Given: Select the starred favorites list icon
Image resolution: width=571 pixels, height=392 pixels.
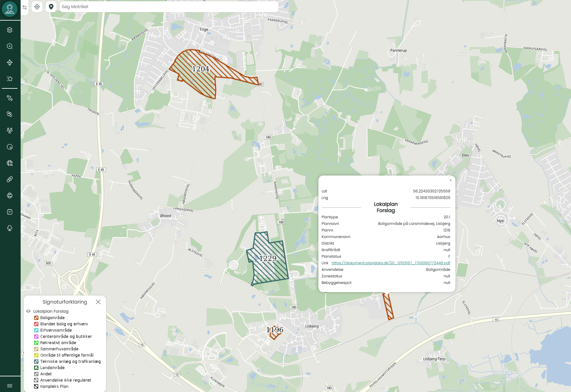Looking at the screenshot, I should click(10, 79).
